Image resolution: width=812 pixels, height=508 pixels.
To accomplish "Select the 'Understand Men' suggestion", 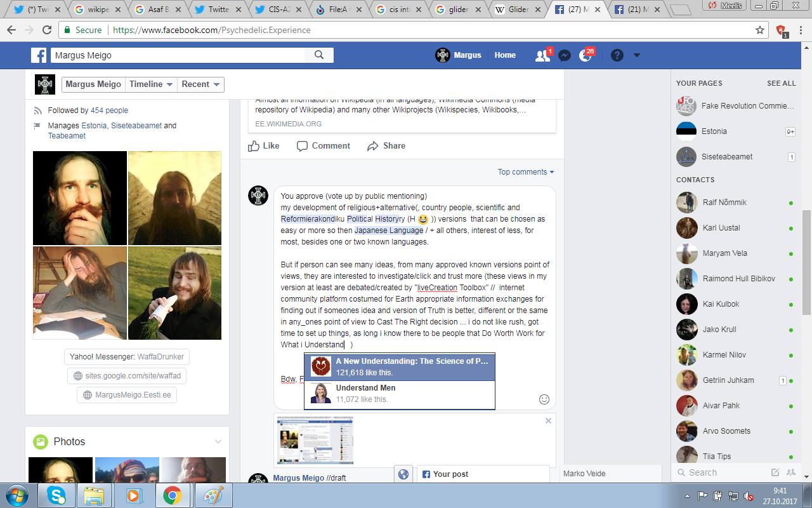I will [400, 394].
